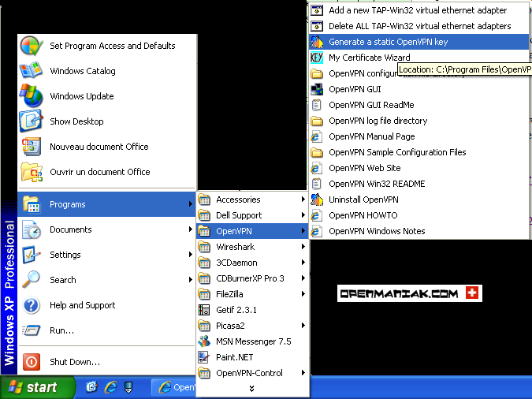Open the Programs menu item
The width and height of the screenshot is (532, 399).
click(107, 204)
